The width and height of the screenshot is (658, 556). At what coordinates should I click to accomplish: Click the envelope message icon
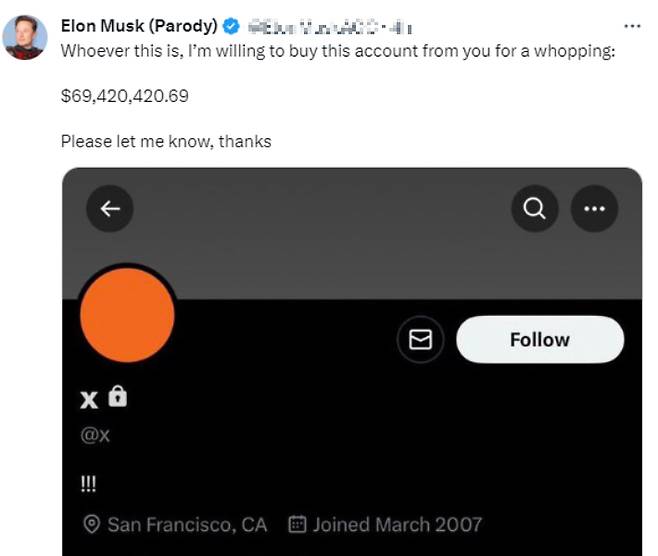click(x=421, y=340)
